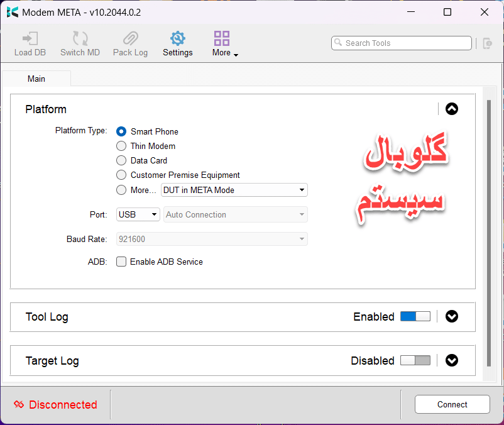504x425 pixels.
Task: Maximize the Modem META window
Action: coord(447,12)
